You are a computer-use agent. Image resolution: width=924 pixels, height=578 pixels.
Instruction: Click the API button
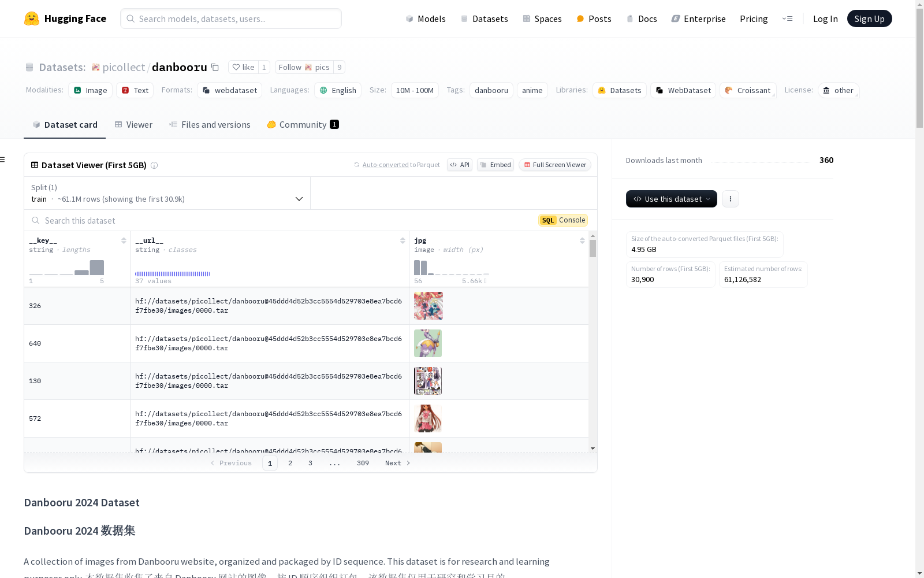pos(460,165)
